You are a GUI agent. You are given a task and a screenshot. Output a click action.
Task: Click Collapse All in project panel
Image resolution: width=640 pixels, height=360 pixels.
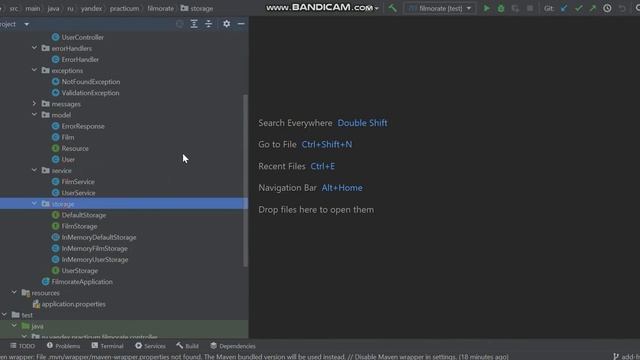[x=209, y=24]
